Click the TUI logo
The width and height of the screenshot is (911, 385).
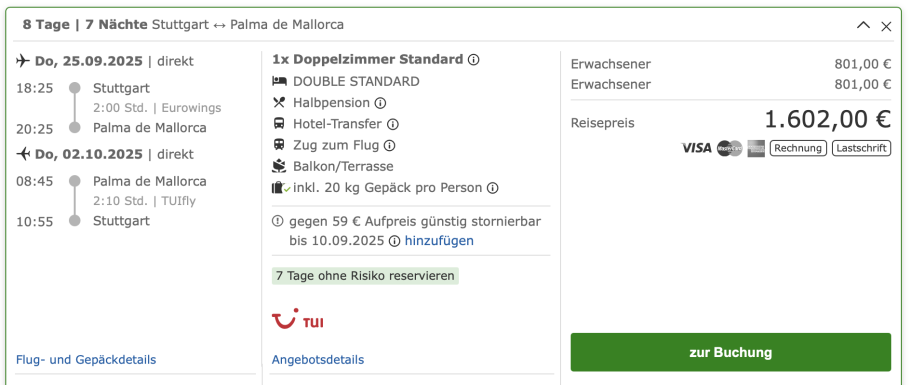pos(297,319)
